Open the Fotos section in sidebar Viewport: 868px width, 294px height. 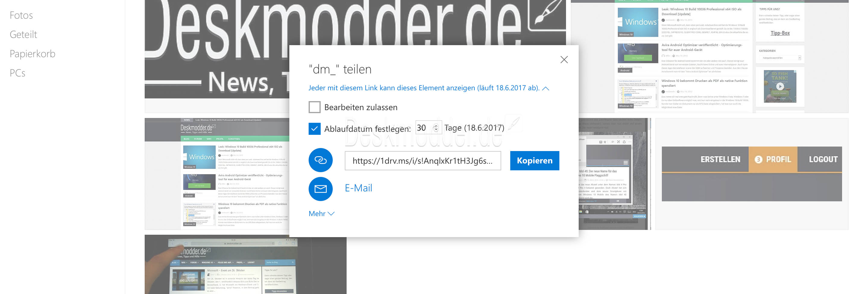(x=21, y=15)
